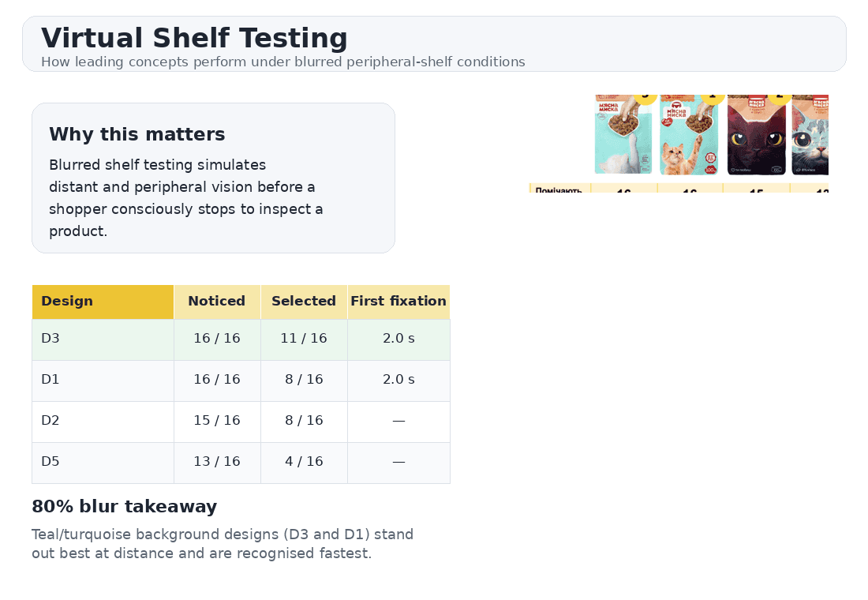Click the blue-gray cat-face package image

[x=810, y=136]
